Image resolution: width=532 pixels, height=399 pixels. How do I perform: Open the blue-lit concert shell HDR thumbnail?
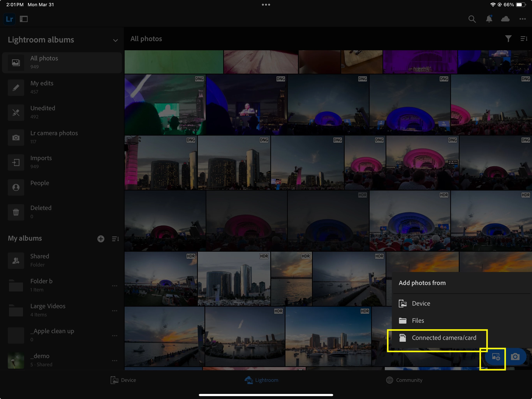[410, 221]
